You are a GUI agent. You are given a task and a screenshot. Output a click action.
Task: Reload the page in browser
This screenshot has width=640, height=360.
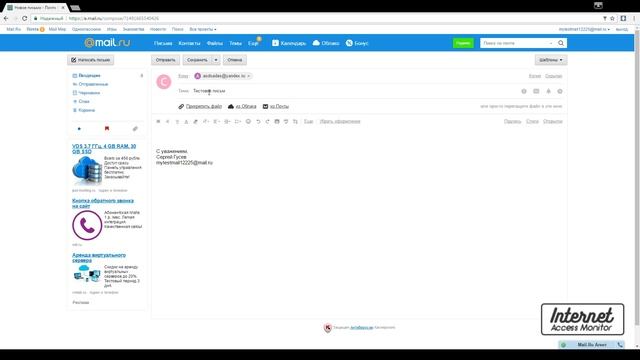coord(24,18)
